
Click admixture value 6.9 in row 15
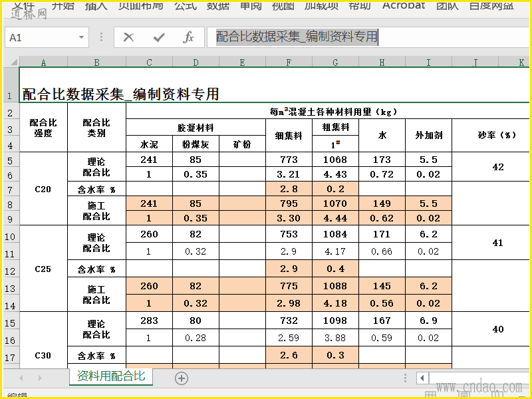tap(428, 321)
